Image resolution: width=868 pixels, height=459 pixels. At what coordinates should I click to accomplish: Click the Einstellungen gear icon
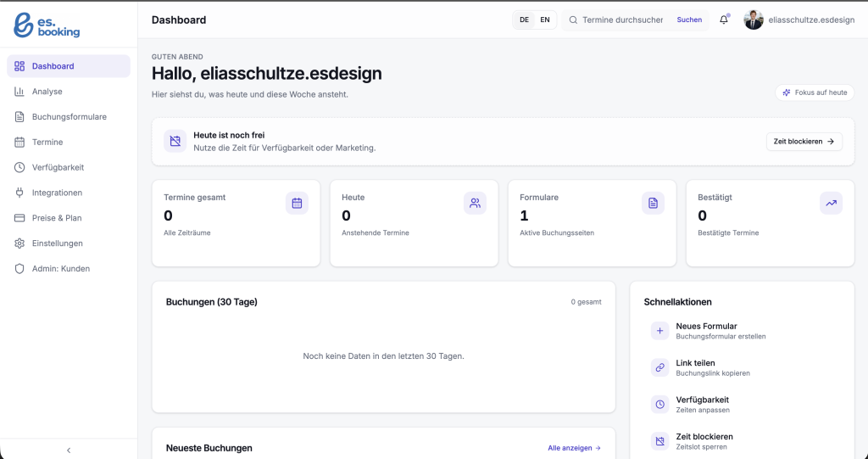coord(19,243)
